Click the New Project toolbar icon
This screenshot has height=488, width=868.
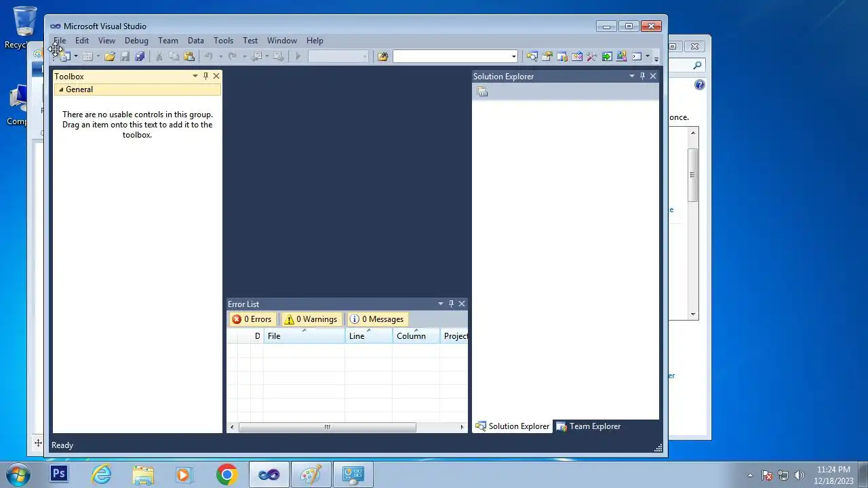[x=65, y=57]
